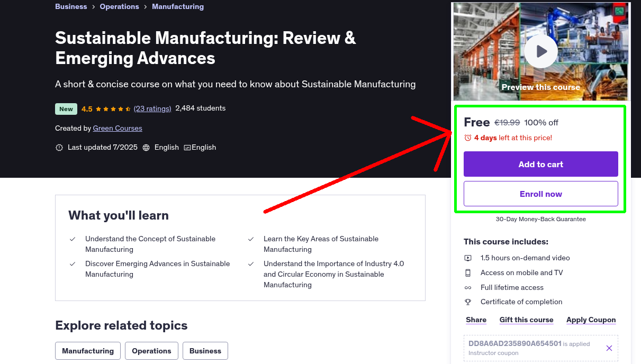Select the Business related topic chip
This screenshot has height=364, width=641.
[205, 351]
